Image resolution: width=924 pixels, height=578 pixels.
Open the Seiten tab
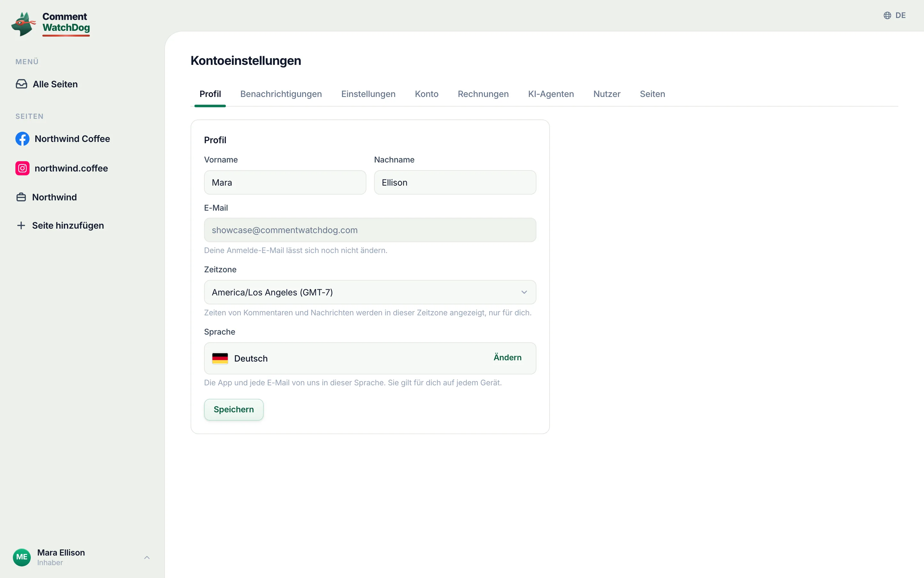tap(652, 94)
